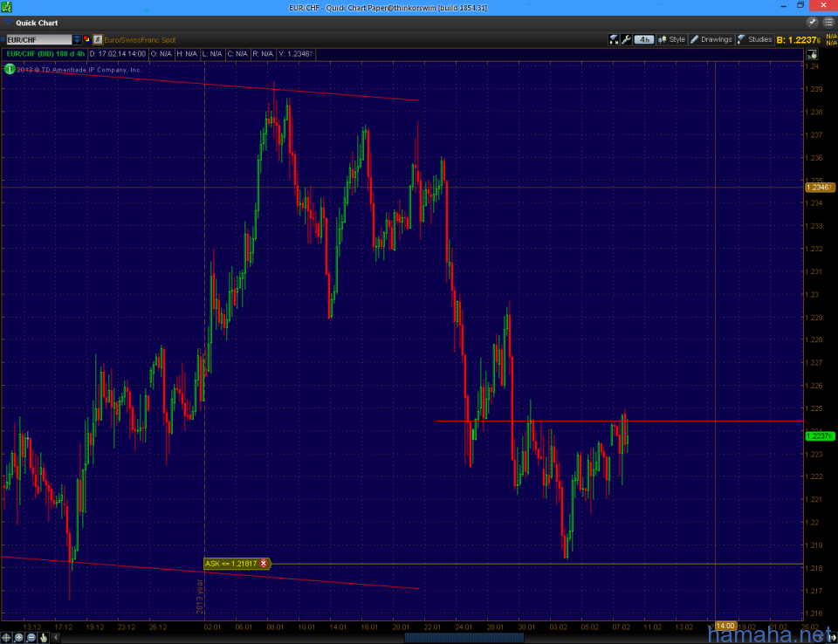Click the ASK <= 1.21817 alert label
838x644 pixels.
pos(230,564)
